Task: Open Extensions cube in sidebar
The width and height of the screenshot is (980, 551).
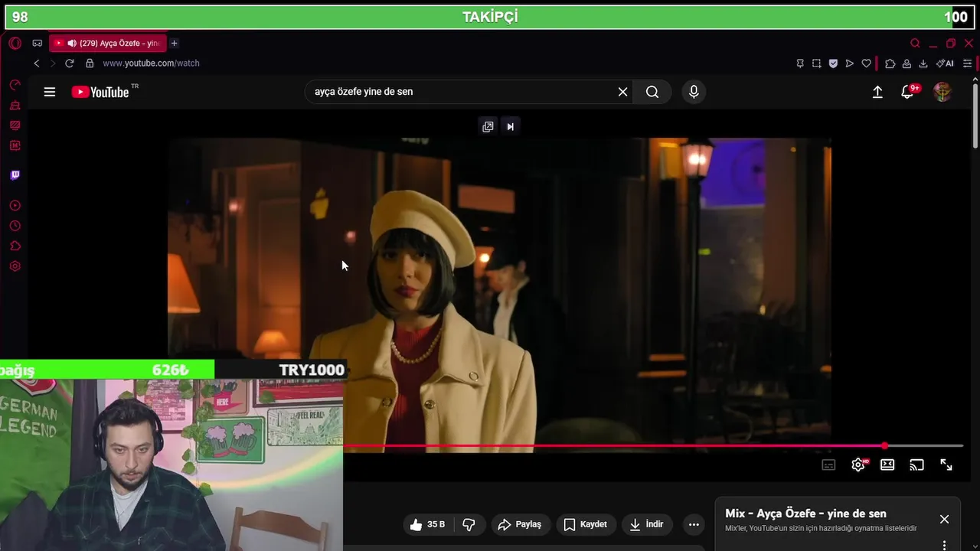Action: click(x=15, y=246)
